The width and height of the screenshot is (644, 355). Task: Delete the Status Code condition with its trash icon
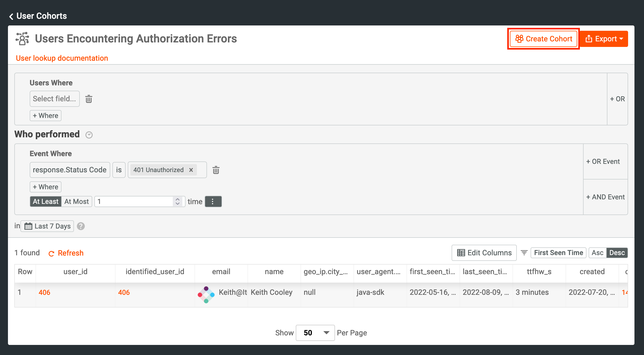216,170
